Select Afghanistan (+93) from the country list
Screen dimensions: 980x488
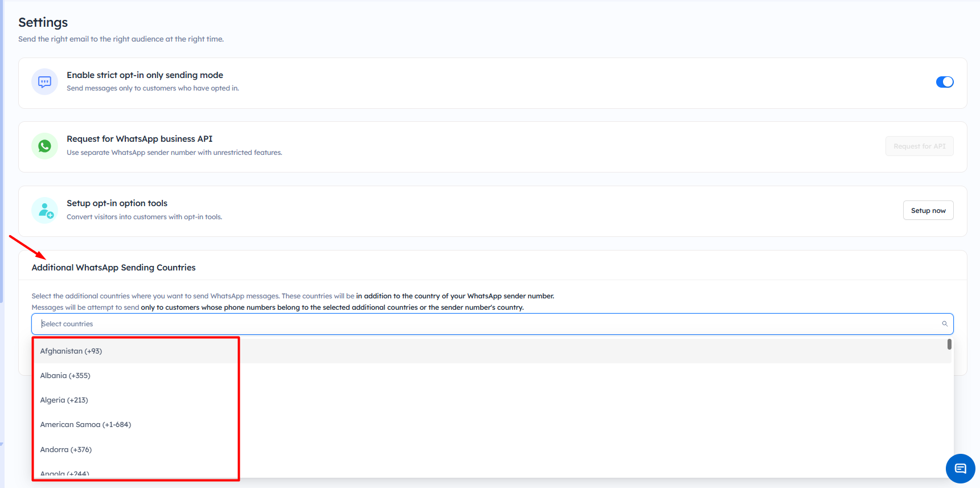point(71,351)
